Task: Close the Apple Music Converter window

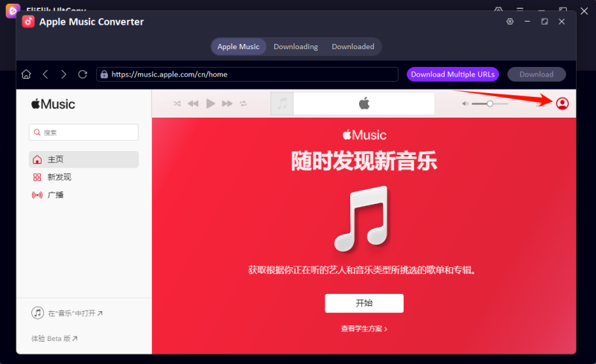Action: (562, 22)
